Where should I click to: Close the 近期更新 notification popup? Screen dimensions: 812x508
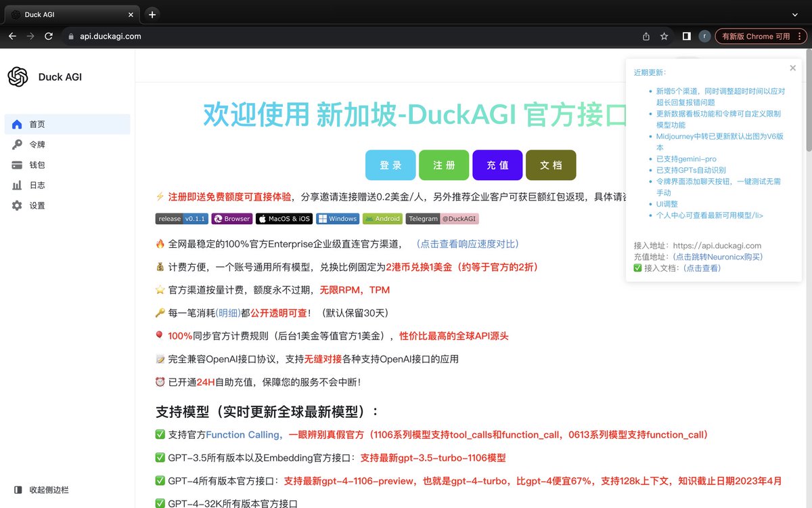coord(792,68)
